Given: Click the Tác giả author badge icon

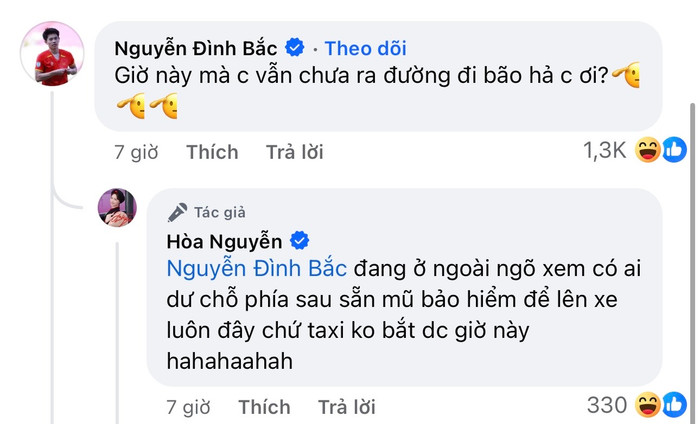Looking at the screenshot, I should pyautogui.click(x=178, y=212).
